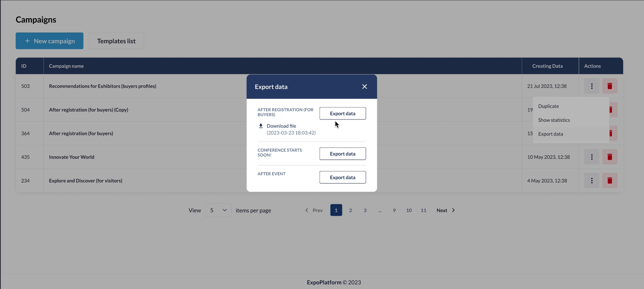Export data for After Registration campaign
The image size is (644, 289).
[x=342, y=113]
